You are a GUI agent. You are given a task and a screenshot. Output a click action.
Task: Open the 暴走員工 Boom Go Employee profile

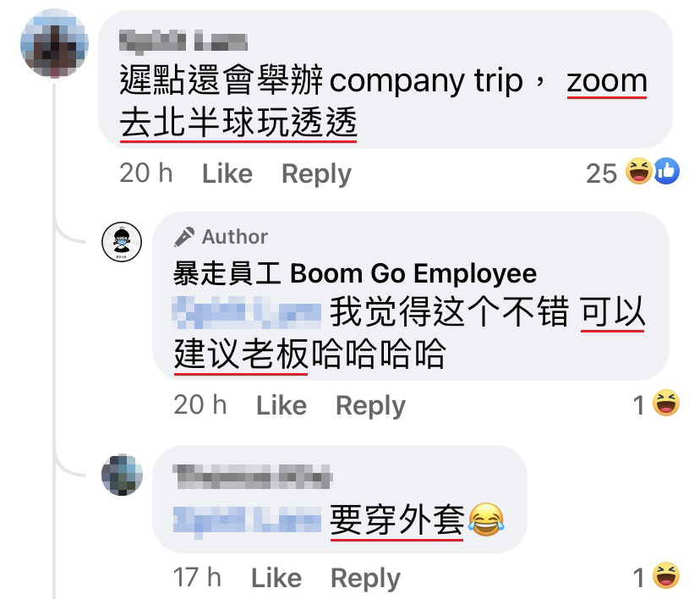[x=355, y=273]
